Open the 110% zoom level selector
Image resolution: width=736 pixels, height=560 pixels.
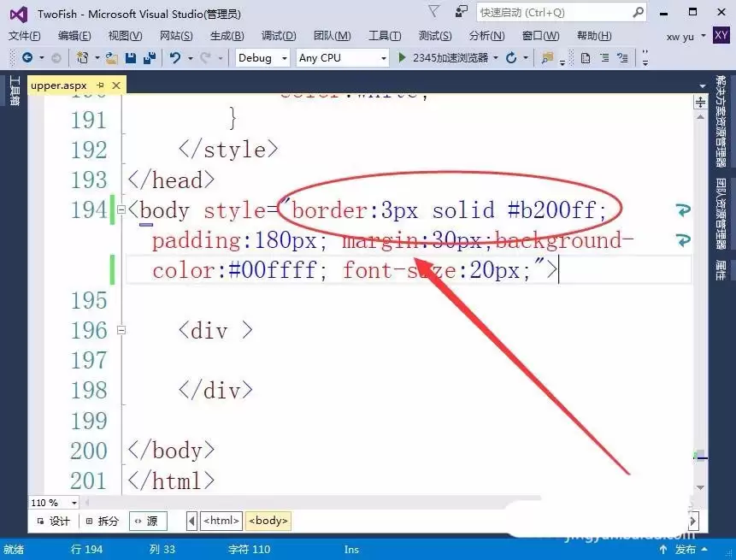[x=51, y=503]
